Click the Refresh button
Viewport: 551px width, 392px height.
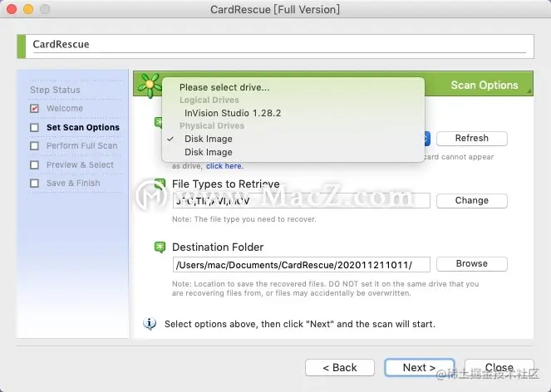click(x=471, y=139)
